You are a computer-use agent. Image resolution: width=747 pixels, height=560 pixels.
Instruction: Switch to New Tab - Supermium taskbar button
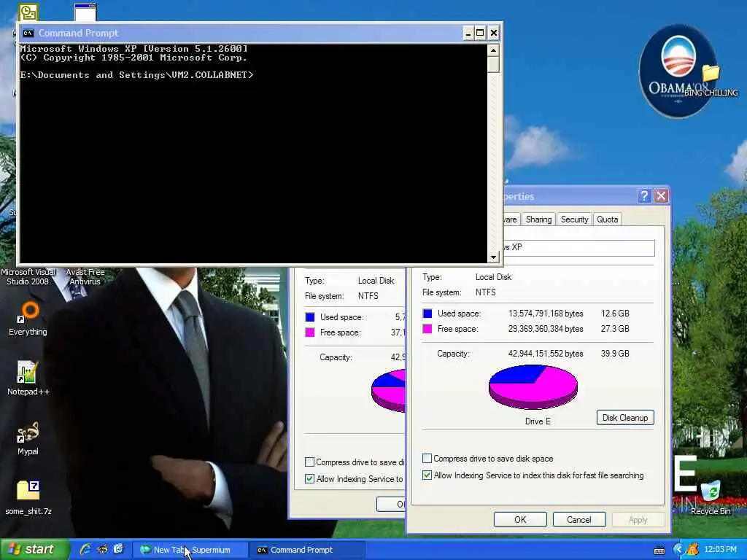point(189,550)
